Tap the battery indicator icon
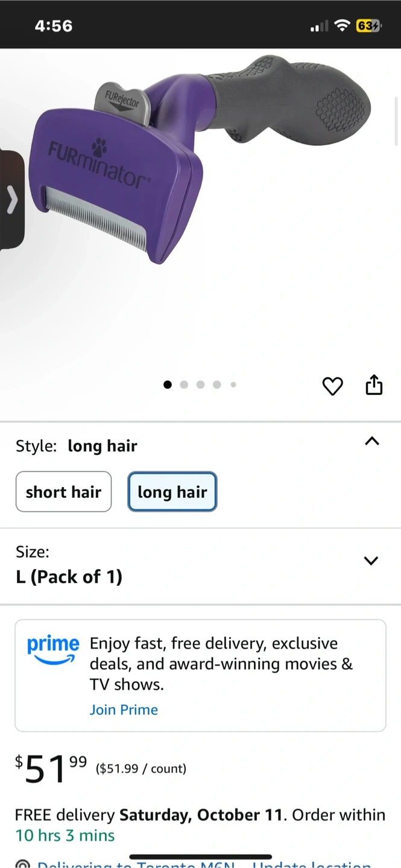Image resolution: width=401 pixels, height=868 pixels. click(368, 26)
